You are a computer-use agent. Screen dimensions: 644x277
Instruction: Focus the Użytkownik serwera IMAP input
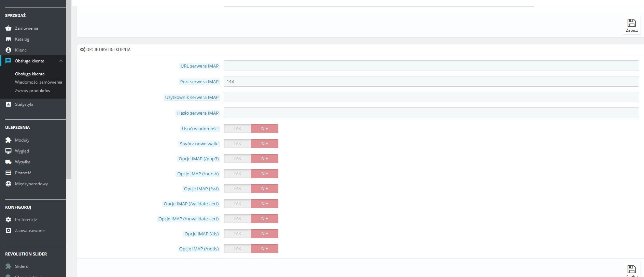pyautogui.click(x=431, y=97)
